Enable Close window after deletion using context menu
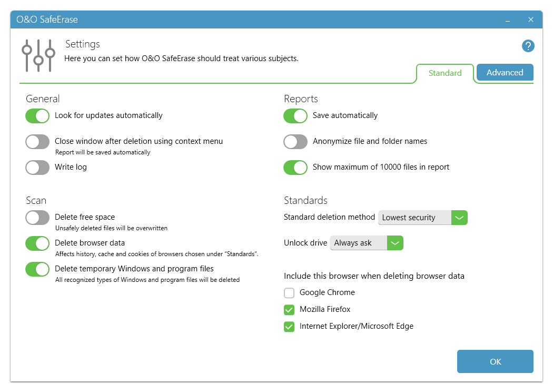This screenshot has width=553, height=392. 37,142
